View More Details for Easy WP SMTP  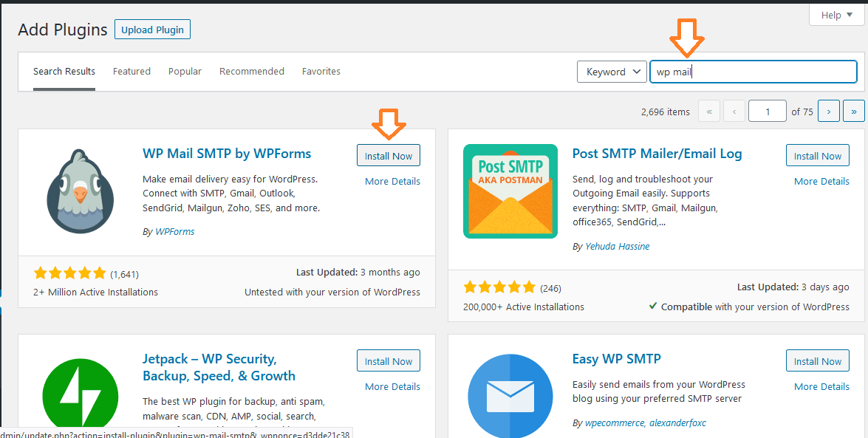821,386
